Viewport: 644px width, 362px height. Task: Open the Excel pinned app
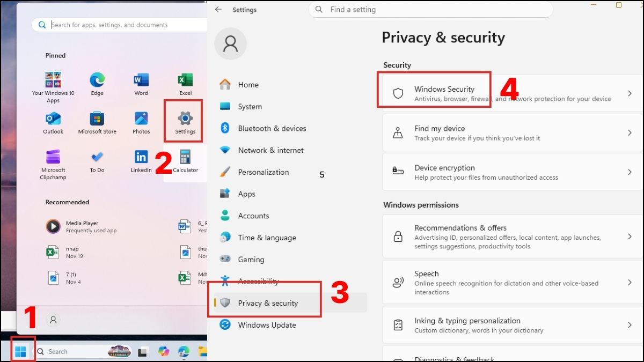click(x=185, y=84)
